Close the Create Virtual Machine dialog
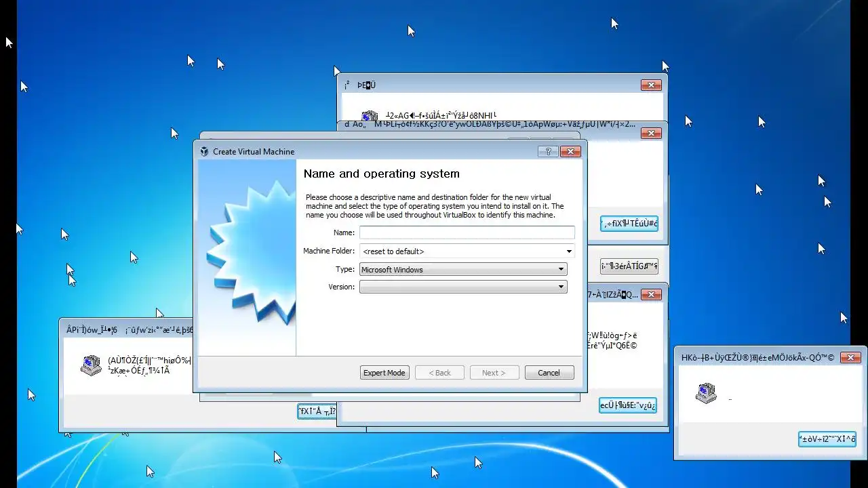This screenshot has height=488, width=868. click(x=570, y=152)
